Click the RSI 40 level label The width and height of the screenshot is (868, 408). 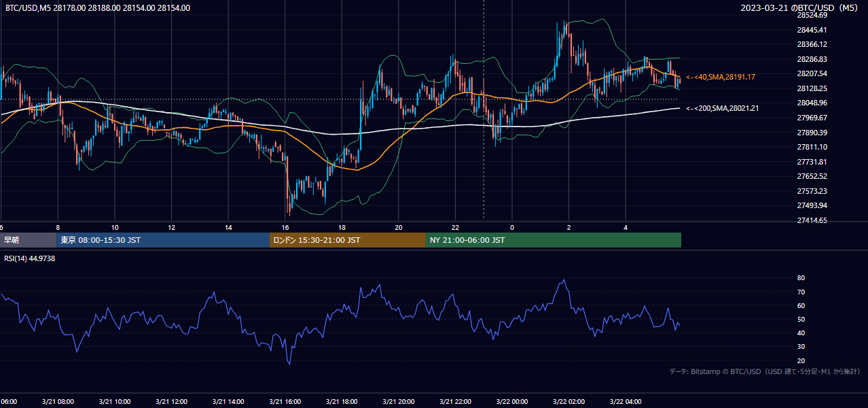click(x=801, y=333)
